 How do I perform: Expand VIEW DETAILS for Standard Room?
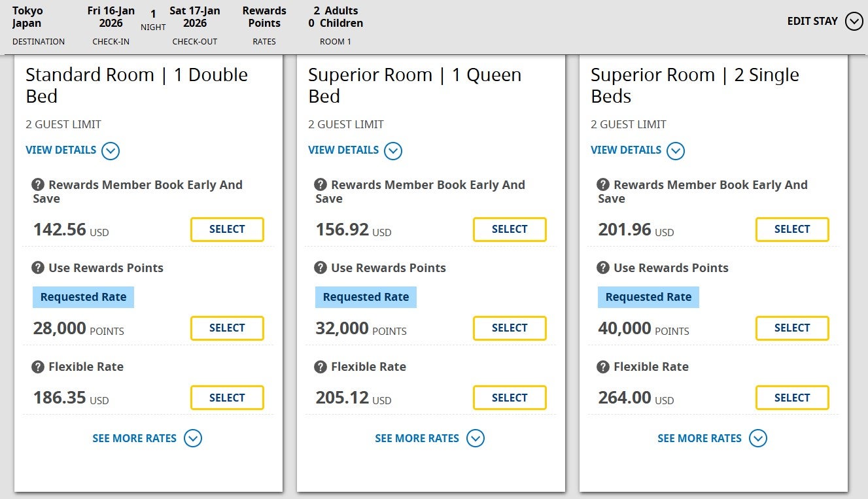73,150
